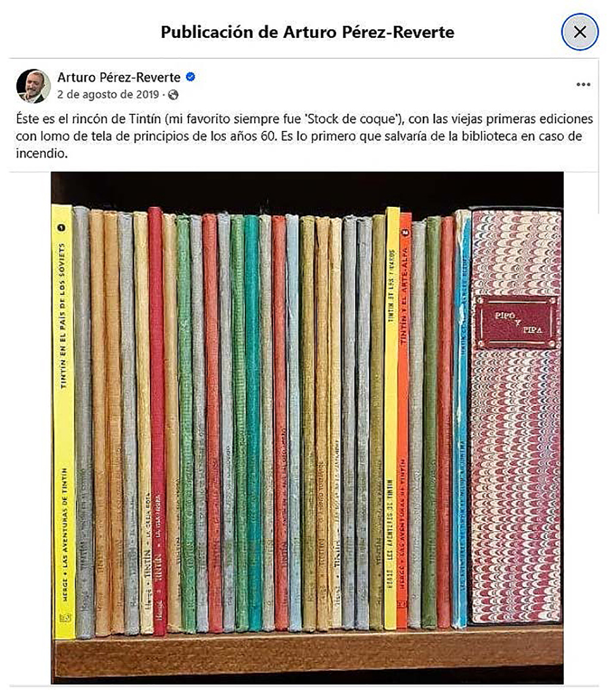Open the Arturo Pérez-Reverte author name link
This screenshot has width=612, height=700.
(x=119, y=77)
